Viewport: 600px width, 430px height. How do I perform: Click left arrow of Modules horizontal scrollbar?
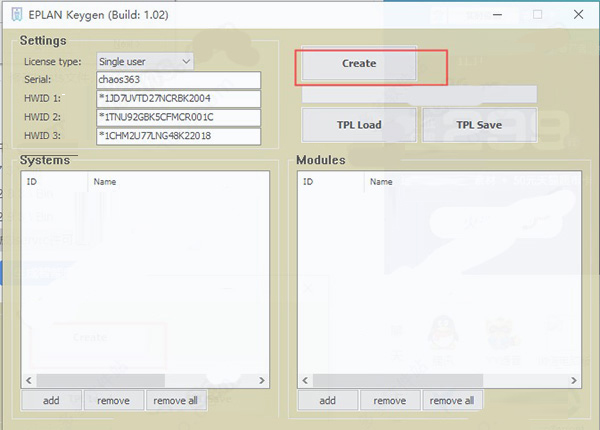coord(305,381)
